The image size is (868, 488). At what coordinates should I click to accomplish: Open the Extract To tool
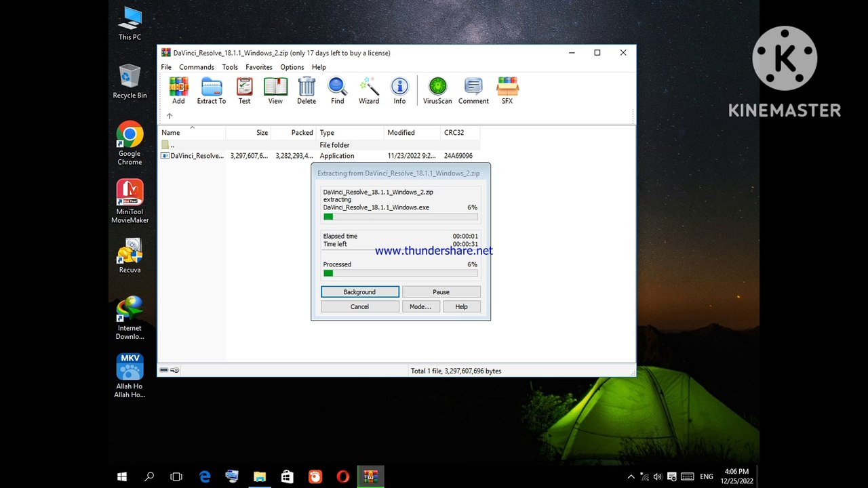(212, 91)
